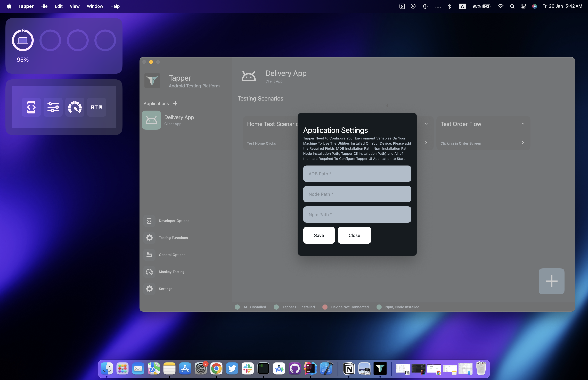The width and height of the screenshot is (588, 380).
Task: Click the Home Test Scenario card title
Action: 272,124
